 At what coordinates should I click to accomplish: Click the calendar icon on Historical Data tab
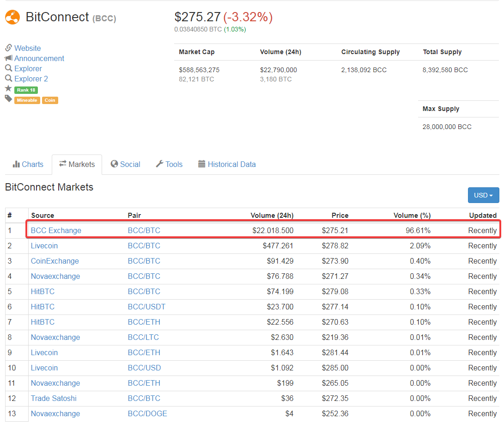[x=201, y=164]
